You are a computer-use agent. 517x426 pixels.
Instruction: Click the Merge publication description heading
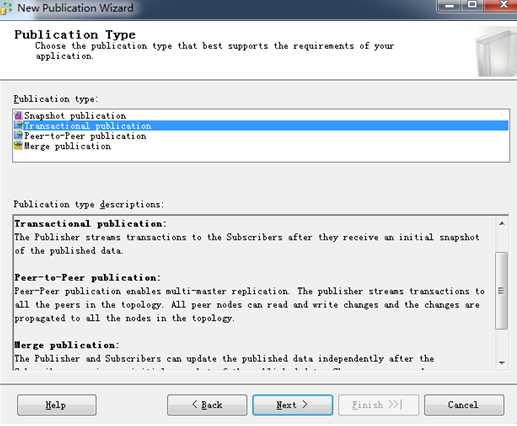pyautogui.click(x=67, y=345)
